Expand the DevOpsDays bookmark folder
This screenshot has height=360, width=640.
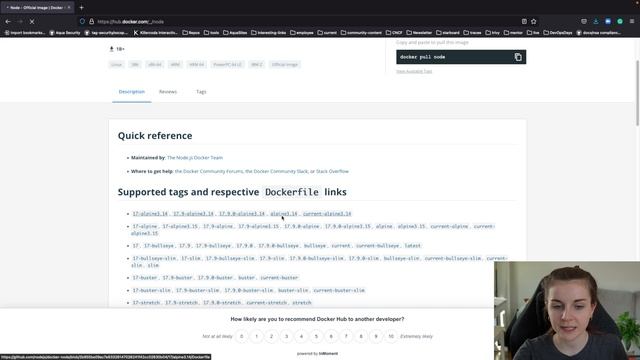[x=558, y=33]
